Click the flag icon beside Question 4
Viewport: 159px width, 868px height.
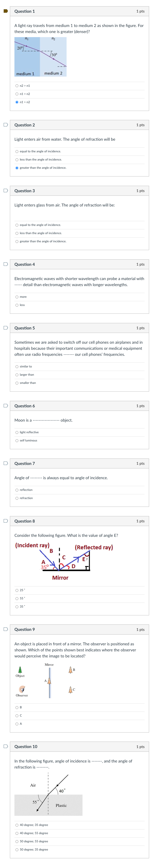[x=5, y=264]
